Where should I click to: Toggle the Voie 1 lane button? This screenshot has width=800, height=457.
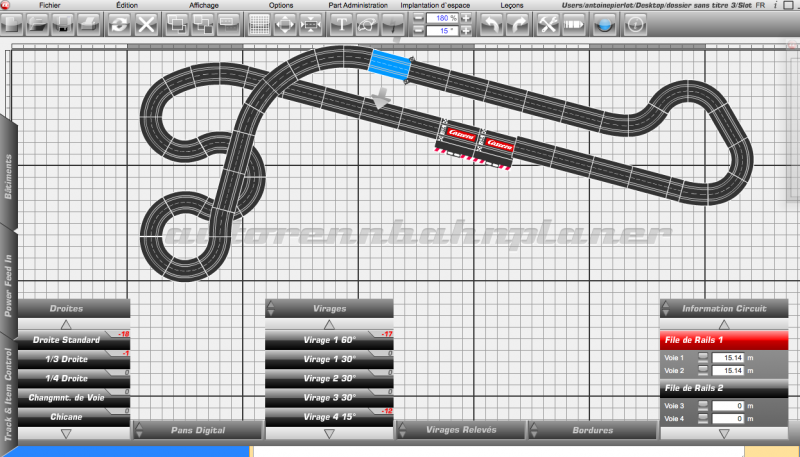pyautogui.click(x=702, y=357)
